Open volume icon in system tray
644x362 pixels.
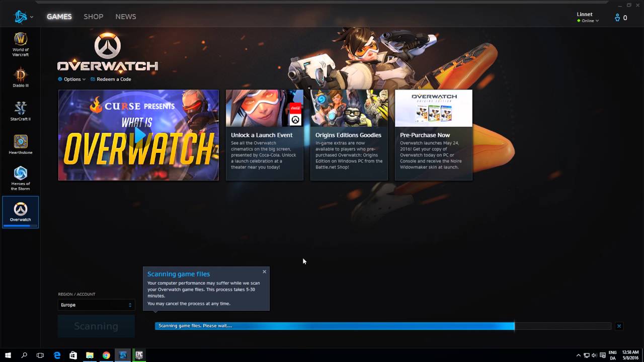click(x=594, y=355)
